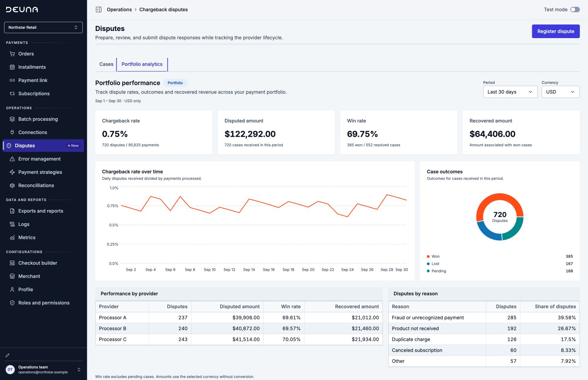
Task: Click the Metrics chart icon
Action: (12, 237)
